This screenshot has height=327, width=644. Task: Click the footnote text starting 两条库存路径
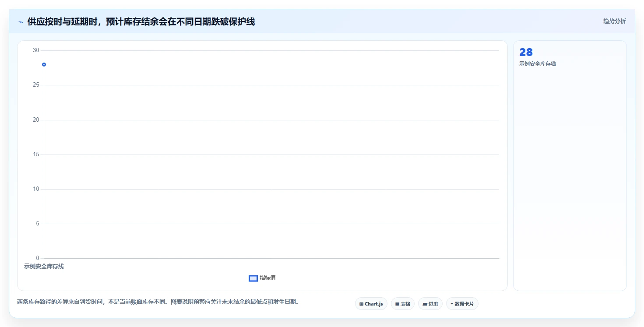pyautogui.click(x=158, y=302)
